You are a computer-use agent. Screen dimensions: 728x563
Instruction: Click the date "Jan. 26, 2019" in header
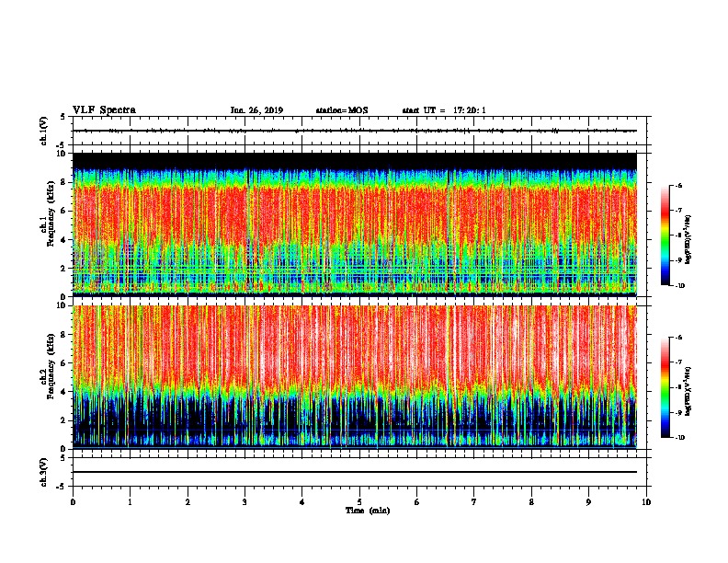click(x=256, y=110)
